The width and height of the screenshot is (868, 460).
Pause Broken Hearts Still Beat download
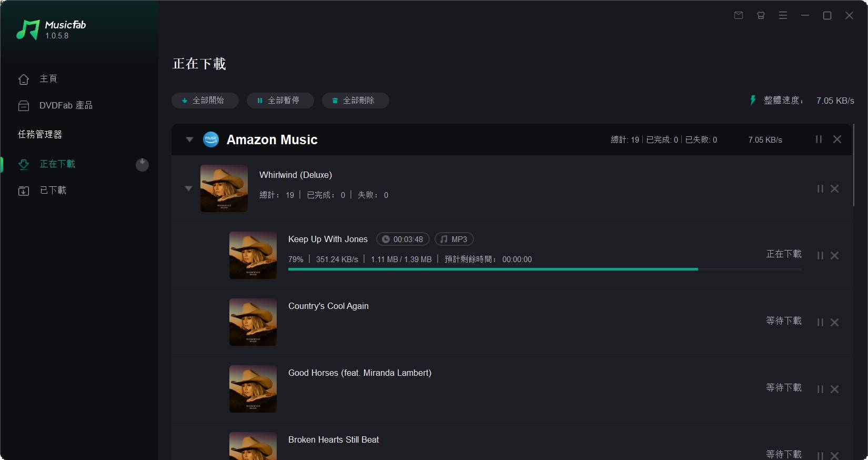tap(820, 455)
